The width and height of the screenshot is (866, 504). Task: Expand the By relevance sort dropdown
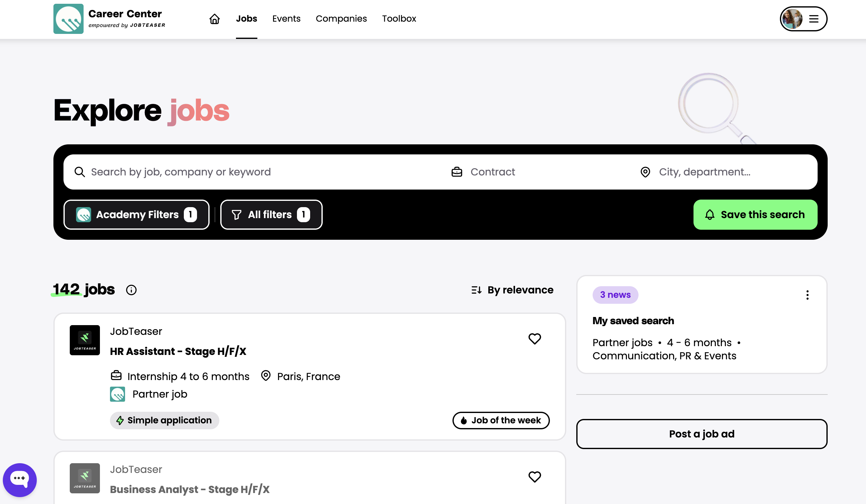(x=512, y=290)
